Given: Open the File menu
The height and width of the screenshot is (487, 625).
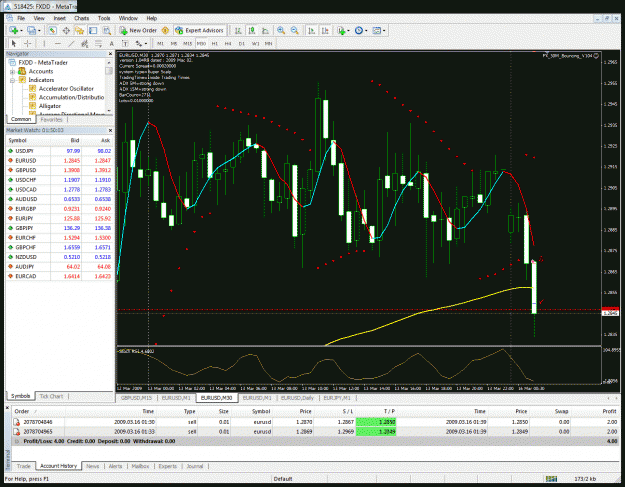Looking at the screenshot, I should (21, 18).
